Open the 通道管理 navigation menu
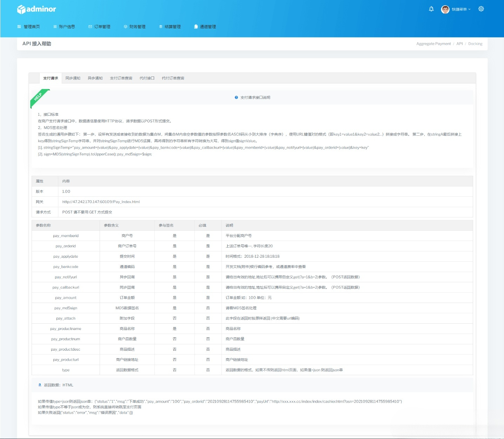Screen dimensions: 504x439 point(205,27)
